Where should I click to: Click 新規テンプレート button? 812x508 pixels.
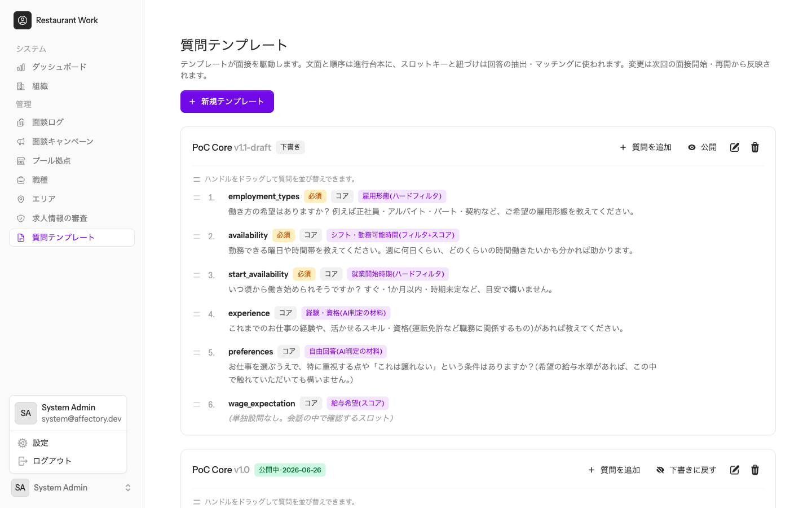(227, 102)
